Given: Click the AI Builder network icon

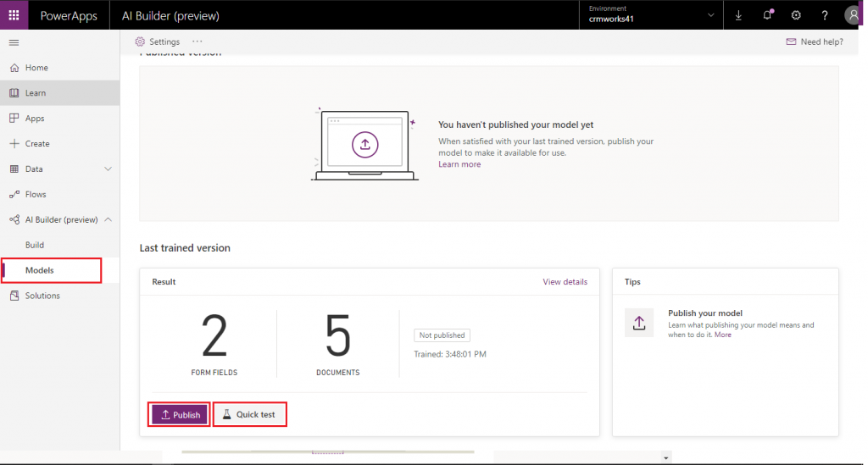Looking at the screenshot, I should [14, 219].
